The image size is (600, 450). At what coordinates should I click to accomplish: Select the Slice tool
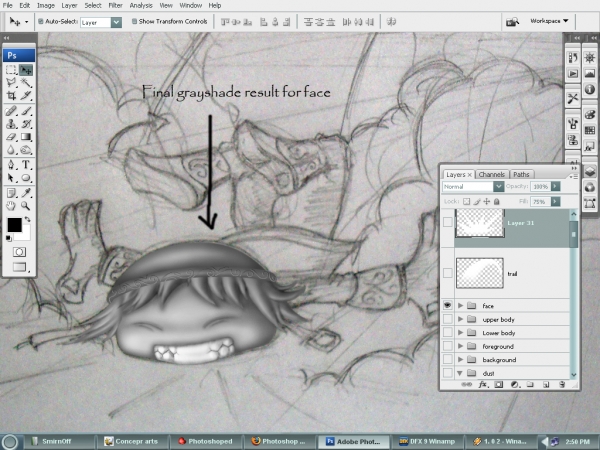[26, 95]
